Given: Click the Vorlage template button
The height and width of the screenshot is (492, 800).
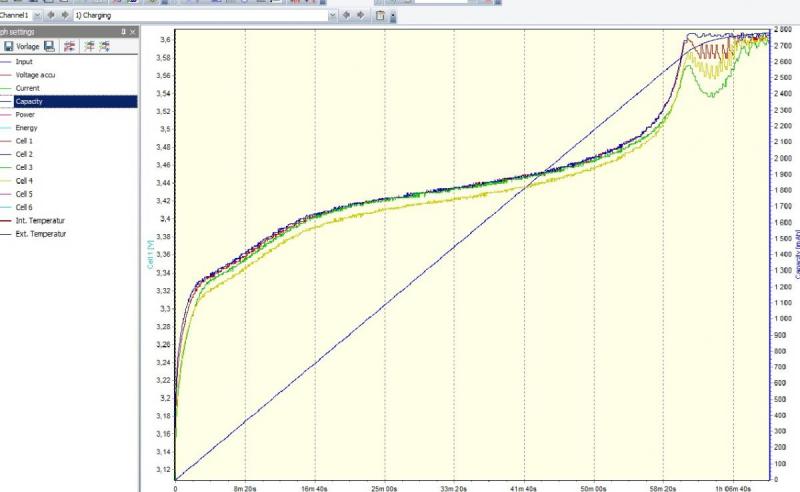Looking at the screenshot, I should coord(27,46).
